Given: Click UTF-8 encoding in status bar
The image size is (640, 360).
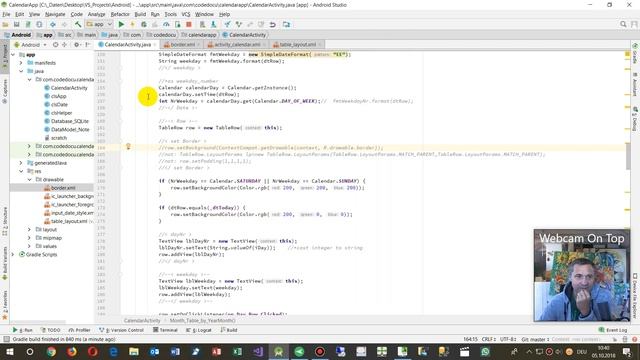Looking at the screenshot, I should [x=508, y=339].
